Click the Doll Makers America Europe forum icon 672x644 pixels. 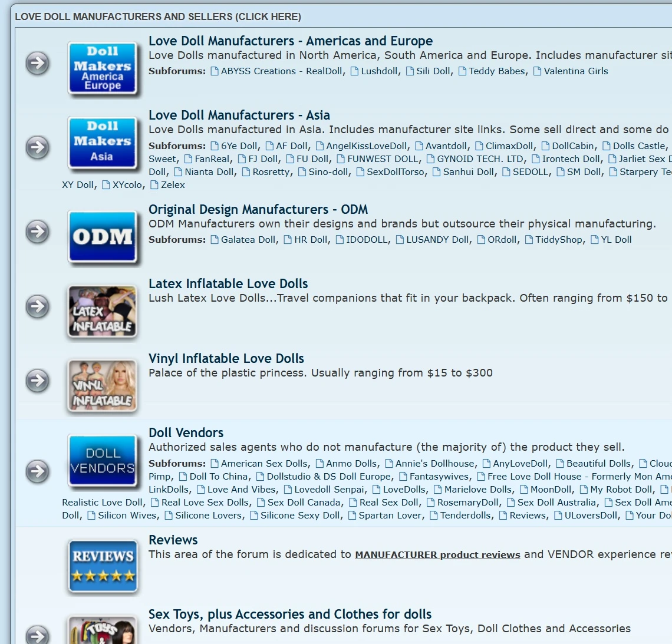tap(103, 68)
